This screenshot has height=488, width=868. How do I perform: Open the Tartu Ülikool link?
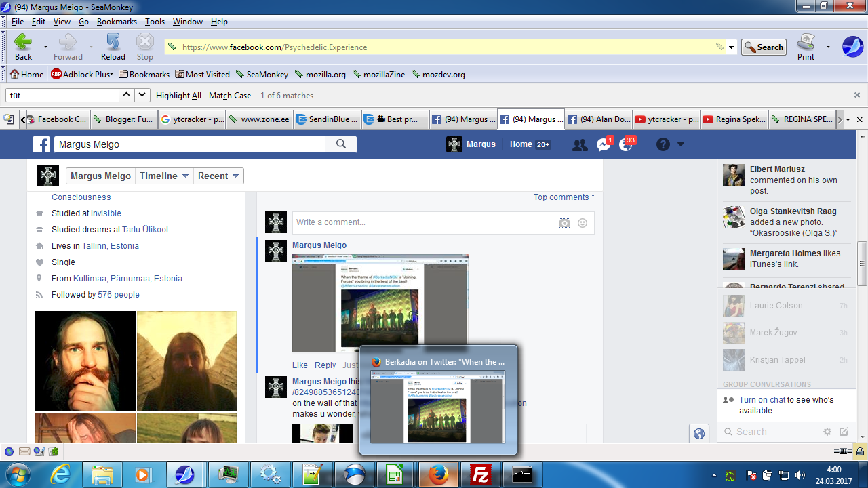pyautogui.click(x=145, y=230)
